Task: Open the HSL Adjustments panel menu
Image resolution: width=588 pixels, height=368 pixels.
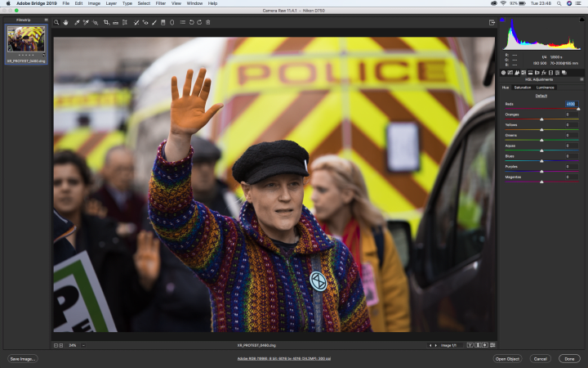Action: tap(582, 79)
